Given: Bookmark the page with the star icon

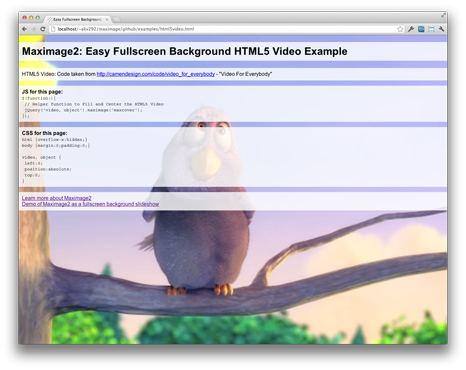Looking at the screenshot, I should (x=400, y=29).
